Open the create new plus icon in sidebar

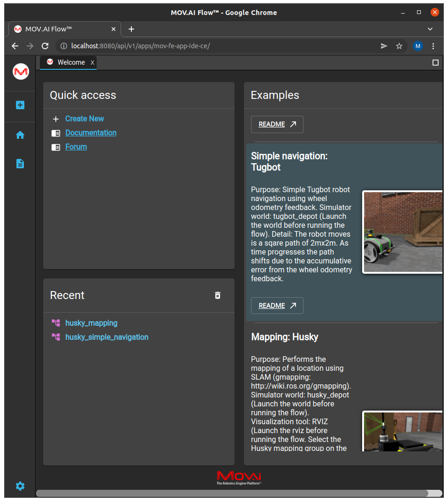point(20,105)
